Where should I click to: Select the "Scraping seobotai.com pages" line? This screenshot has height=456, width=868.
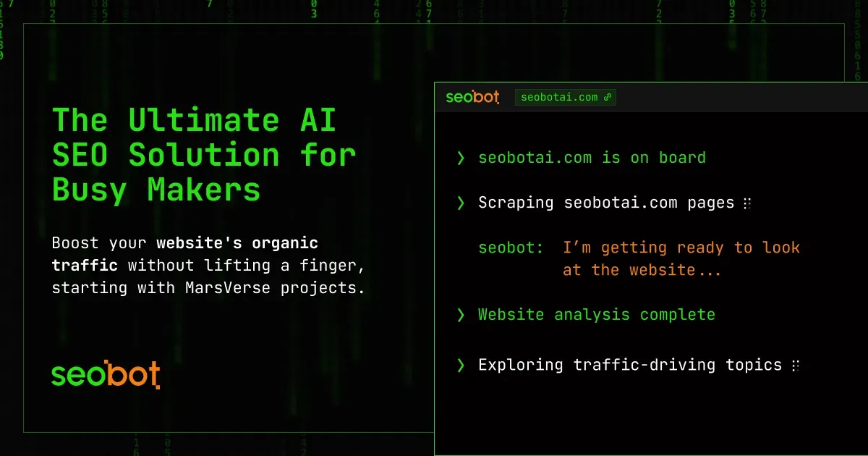(606, 203)
